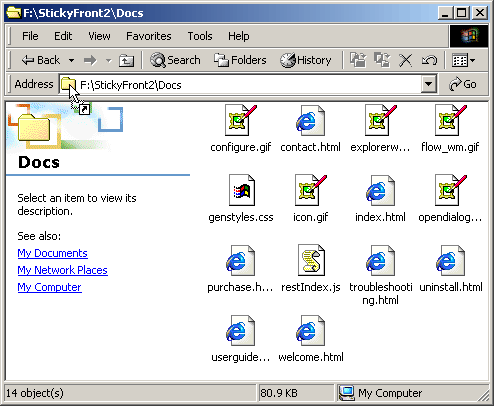Click the Go button

pos(463,84)
